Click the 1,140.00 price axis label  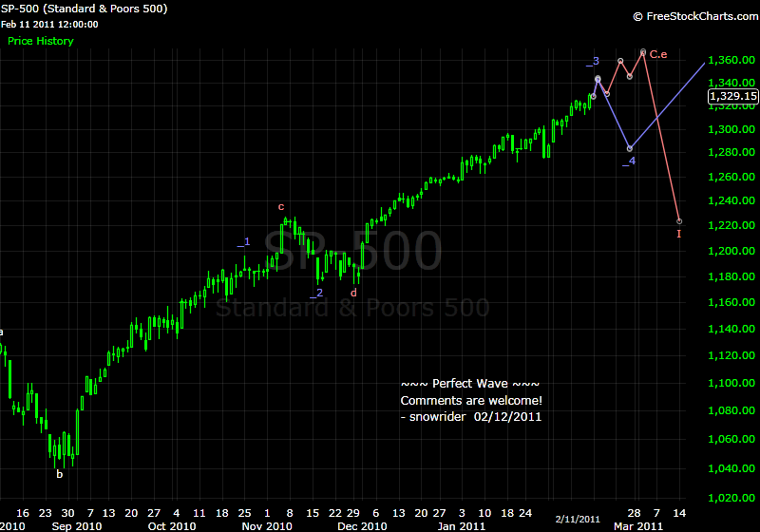click(x=731, y=329)
